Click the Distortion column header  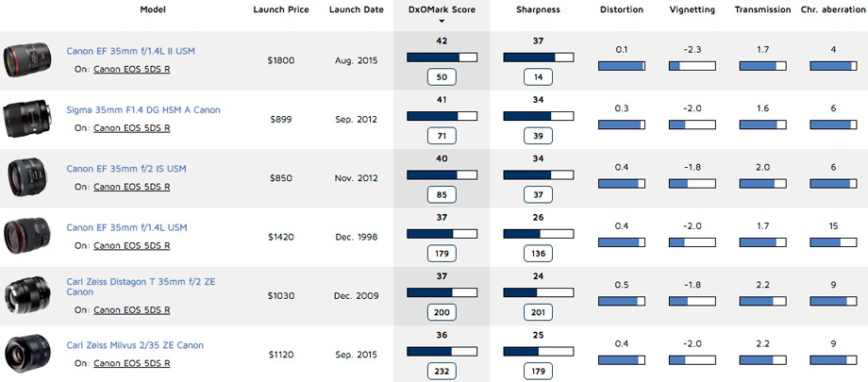tap(622, 9)
